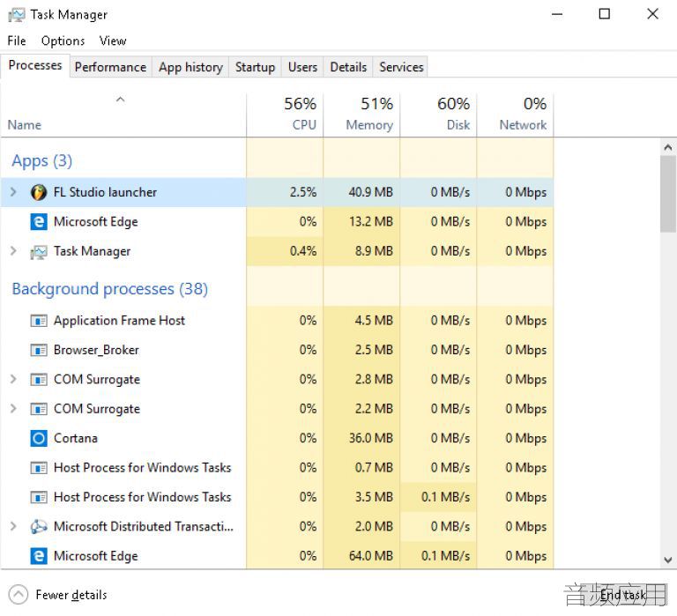The image size is (677, 616).
Task: Switch to the Startup tab
Action: coord(255,67)
